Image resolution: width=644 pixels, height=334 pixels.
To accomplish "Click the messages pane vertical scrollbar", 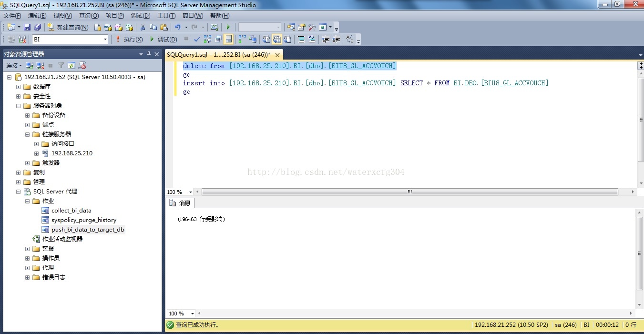I will [x=640, y=253].
